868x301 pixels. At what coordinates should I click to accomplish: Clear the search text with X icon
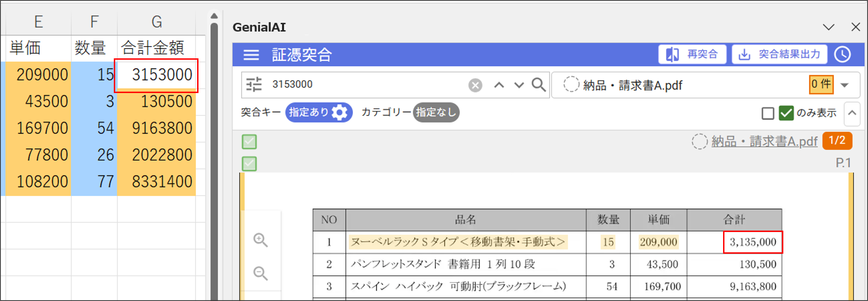click(x=475, y=85)
